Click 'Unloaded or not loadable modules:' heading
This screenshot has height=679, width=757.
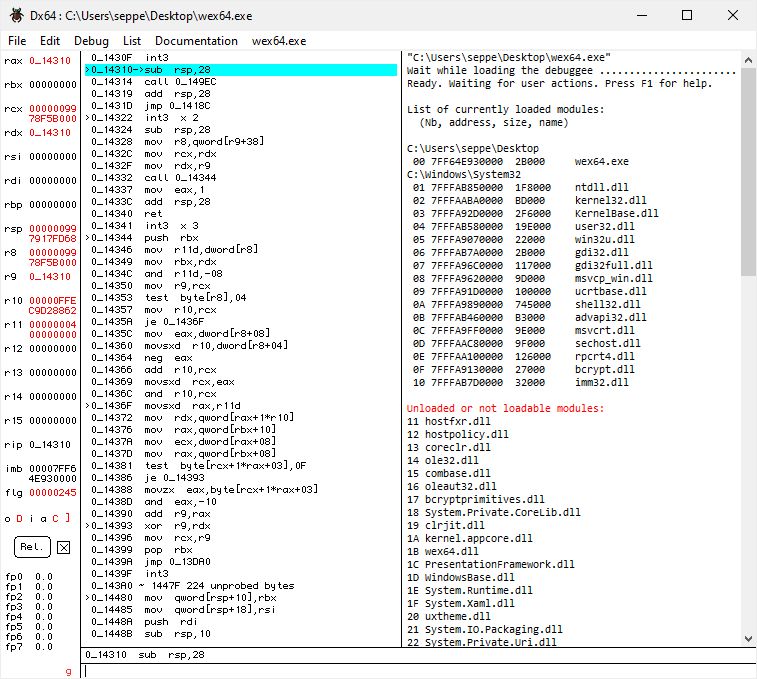[505, 409]
